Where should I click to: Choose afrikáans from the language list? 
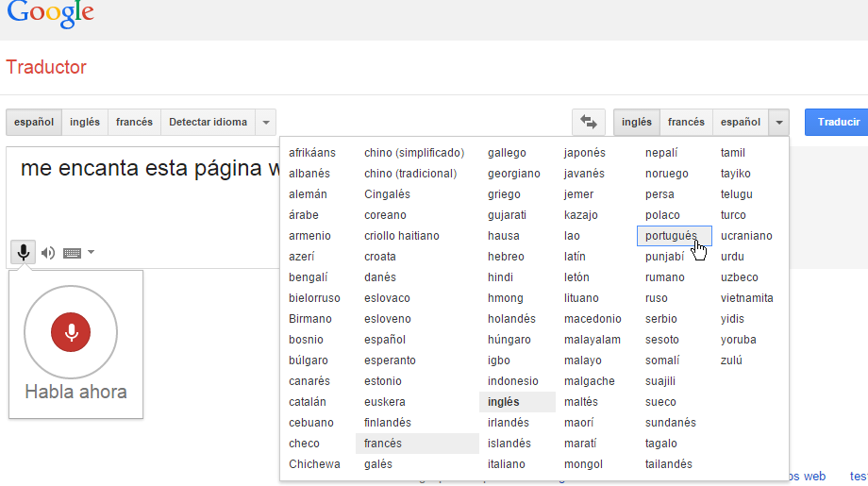[x=312, y=153]
